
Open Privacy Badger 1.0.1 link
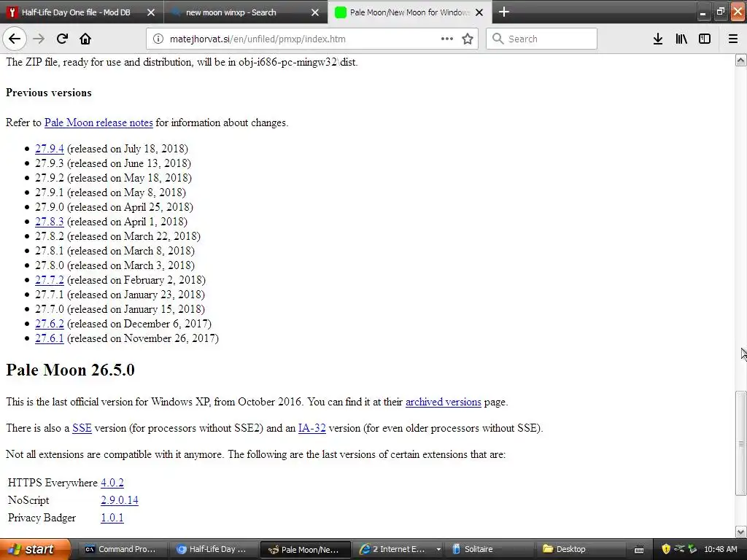pyautogui.click(x=112, y=518)
